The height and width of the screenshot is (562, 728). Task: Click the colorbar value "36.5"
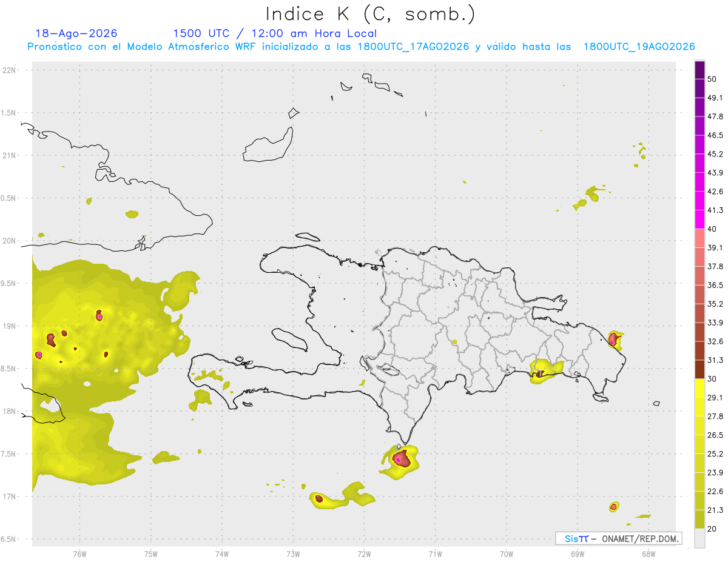click(x=715, y=285)
